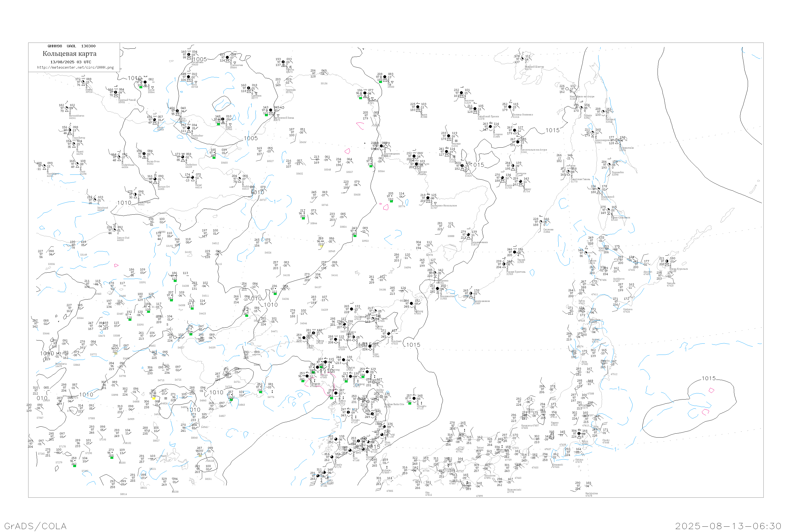
Task: Click the Улан-Батор station name label
Action: click(x=79, y=138)
